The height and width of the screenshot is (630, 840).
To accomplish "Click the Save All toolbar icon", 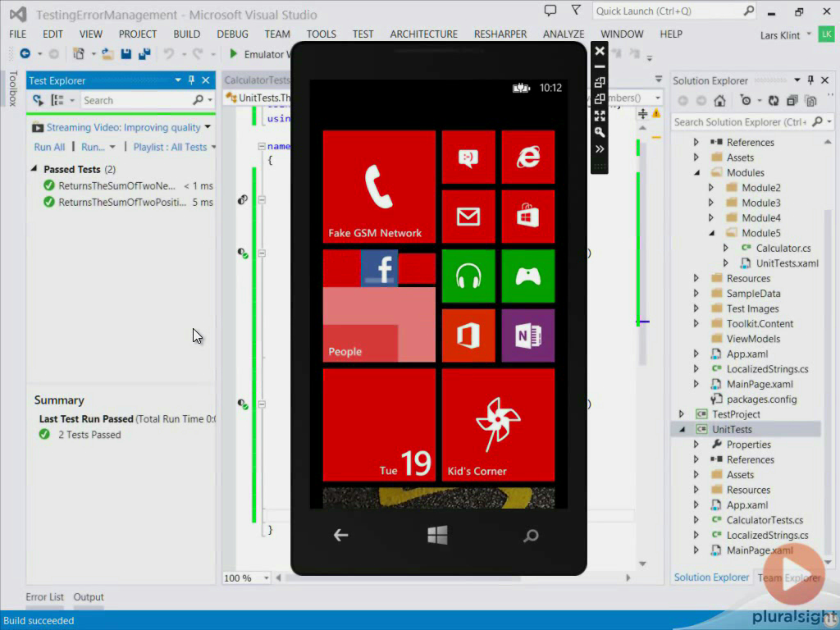I will (144, 53).
